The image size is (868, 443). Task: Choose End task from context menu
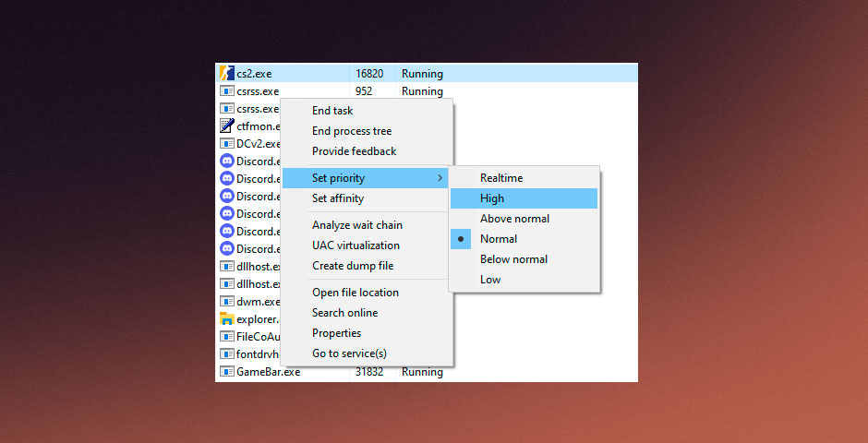(x=332, y=111)
